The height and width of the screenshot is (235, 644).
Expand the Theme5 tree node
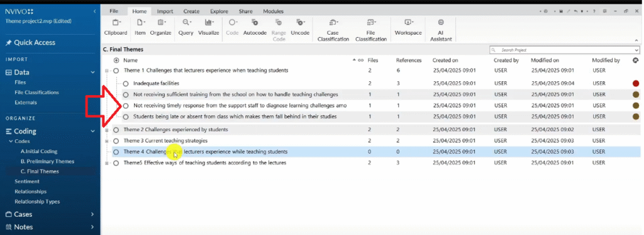point(107,163)
